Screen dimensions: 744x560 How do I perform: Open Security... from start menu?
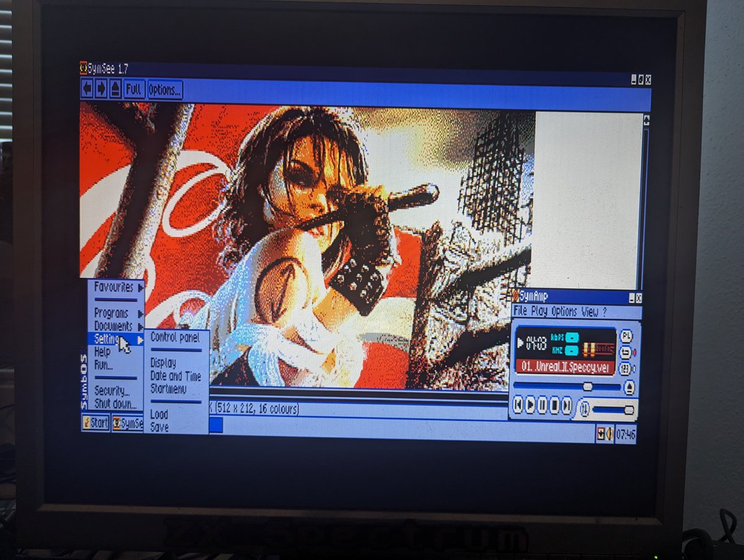(x=116, y=391)
